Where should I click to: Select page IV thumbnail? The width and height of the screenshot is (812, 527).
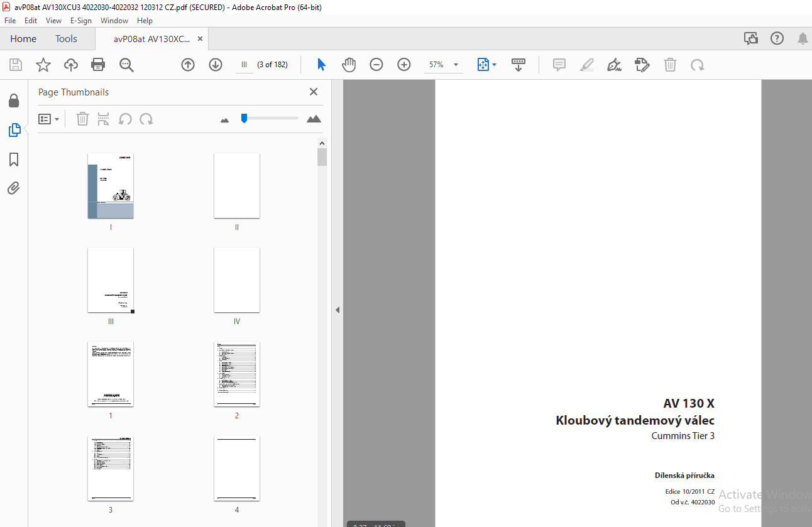pyautogui.click(x=237, y=280)
